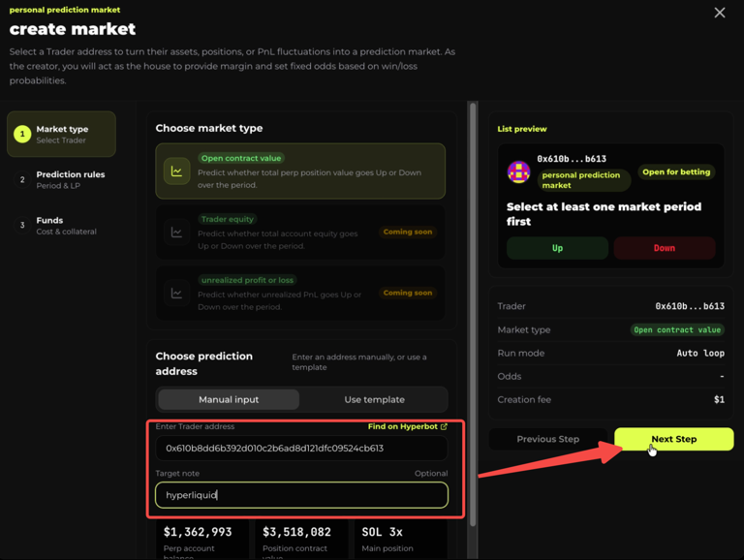Click the Odds row in summary
The height and width of the screenshot is (560, 744).
610,376
